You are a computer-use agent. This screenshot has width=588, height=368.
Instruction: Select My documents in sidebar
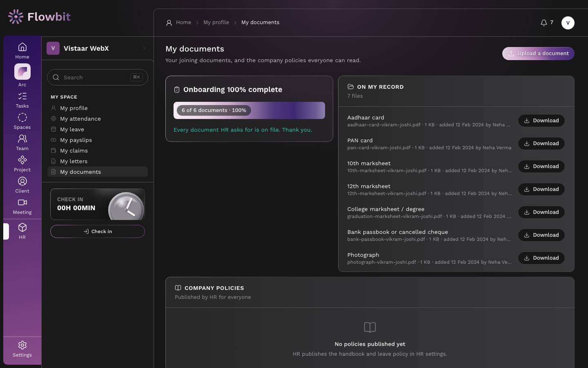click(x=98, y=172)
